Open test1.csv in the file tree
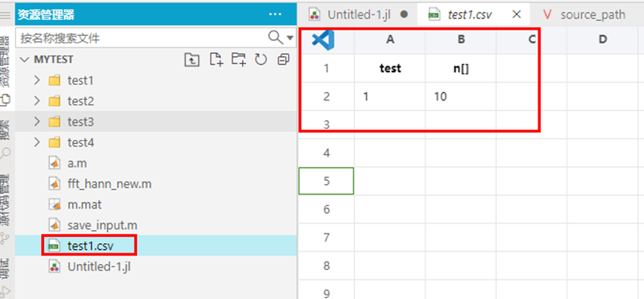The image size is (644, 299). [x=156, y=245]
